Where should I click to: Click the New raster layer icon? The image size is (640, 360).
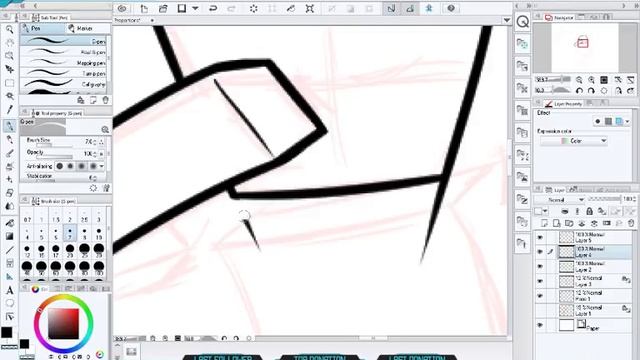click(544, 223)
